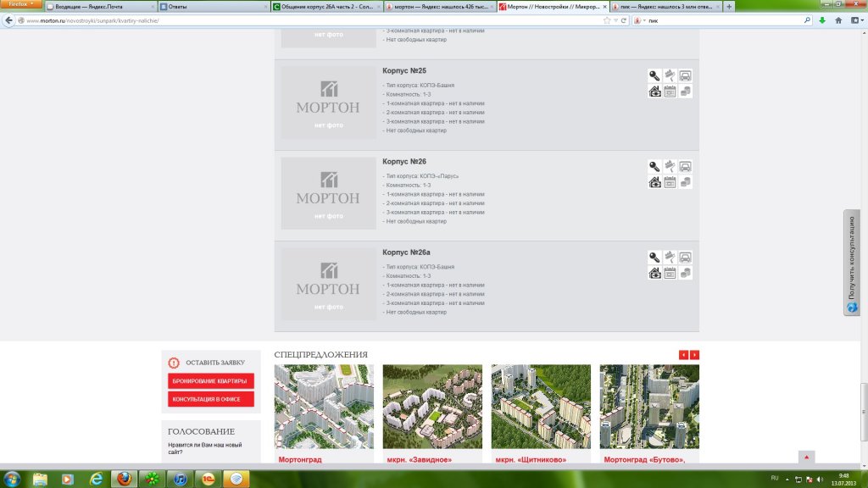Click the browser search field containing пик
Screen dimensions: 868x488
click(x=724, y=20)
